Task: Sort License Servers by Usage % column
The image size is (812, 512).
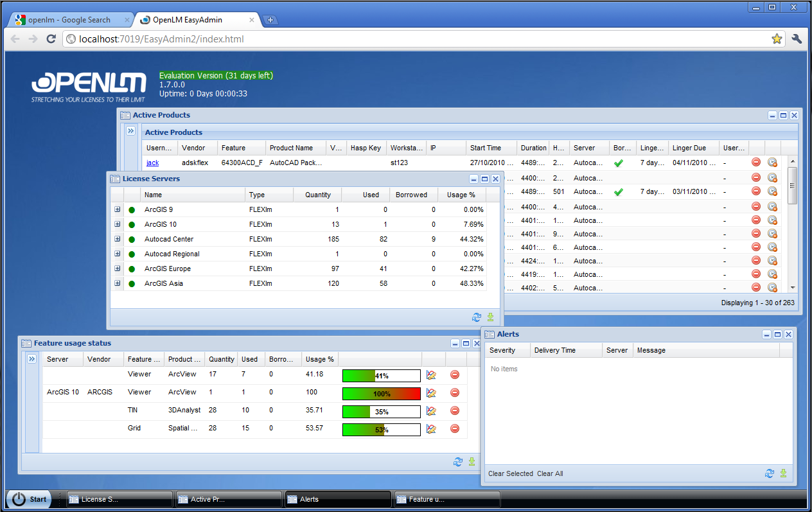Action: (462, 195)
